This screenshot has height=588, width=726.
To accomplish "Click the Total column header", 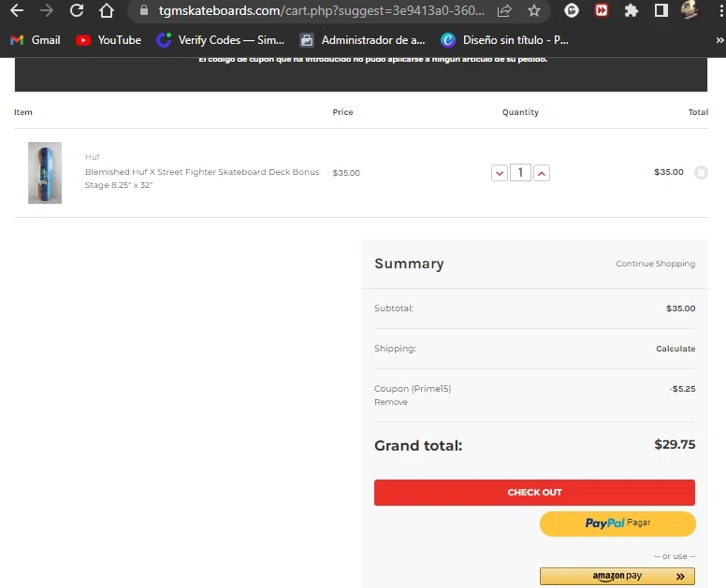I will click(x=698, y=112).
